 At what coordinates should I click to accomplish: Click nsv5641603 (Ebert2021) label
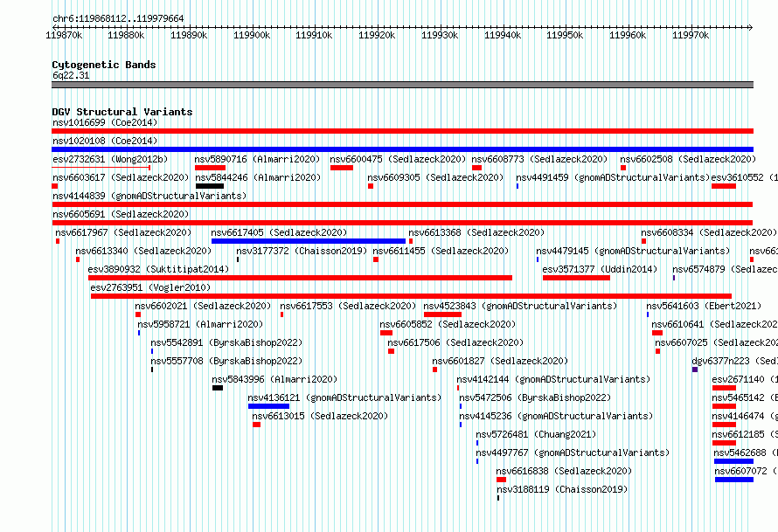pos(704,306)
